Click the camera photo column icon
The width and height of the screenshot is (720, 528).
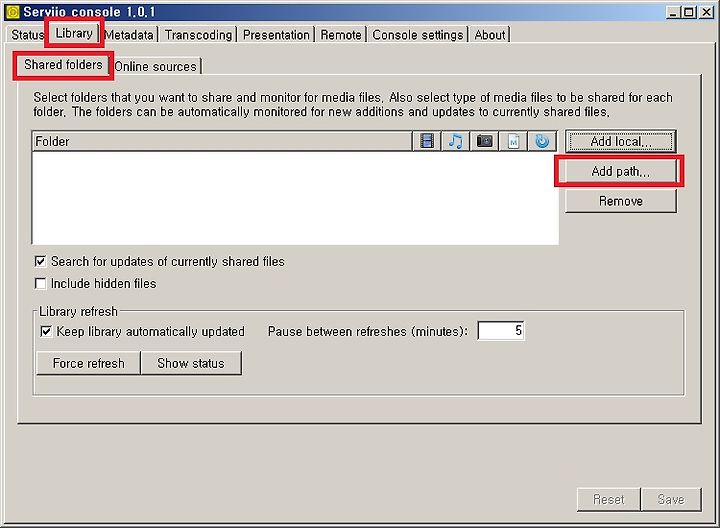[x=484, y=141]
